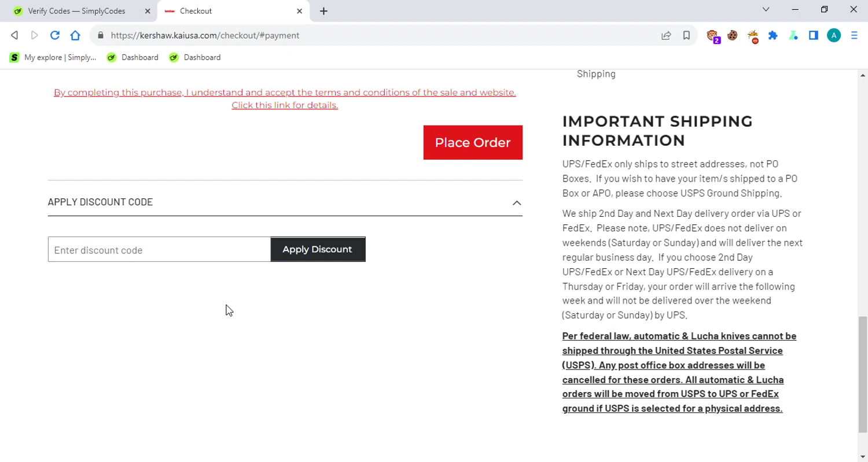Click the Important Shipping Information heading

click(x=657, y=131)
